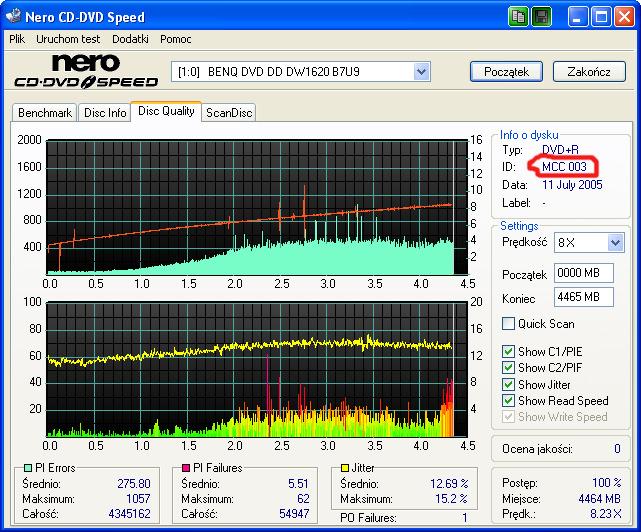Uncheck Show C1/PIE option
The image size is (641, 532).
(508, 352)
